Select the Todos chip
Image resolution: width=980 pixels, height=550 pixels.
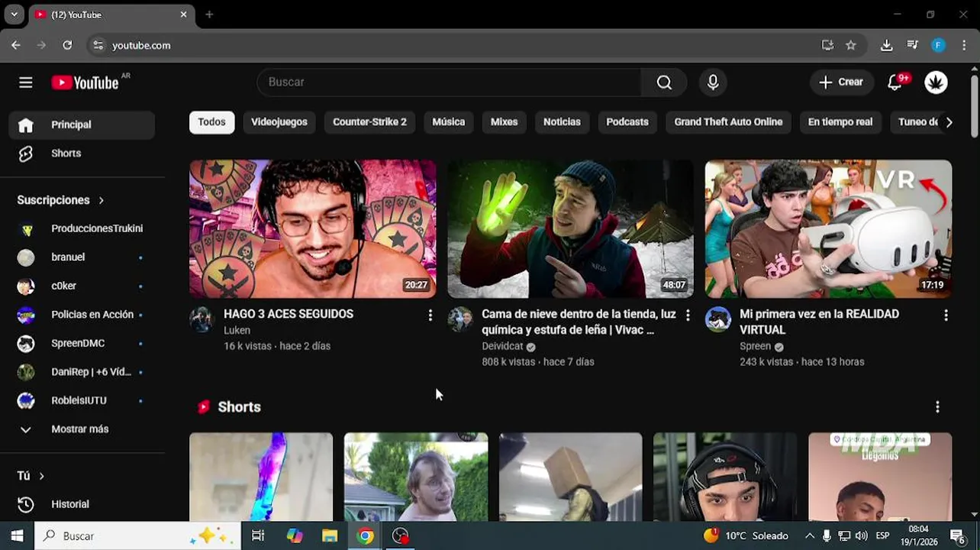[x=211, y=122]
